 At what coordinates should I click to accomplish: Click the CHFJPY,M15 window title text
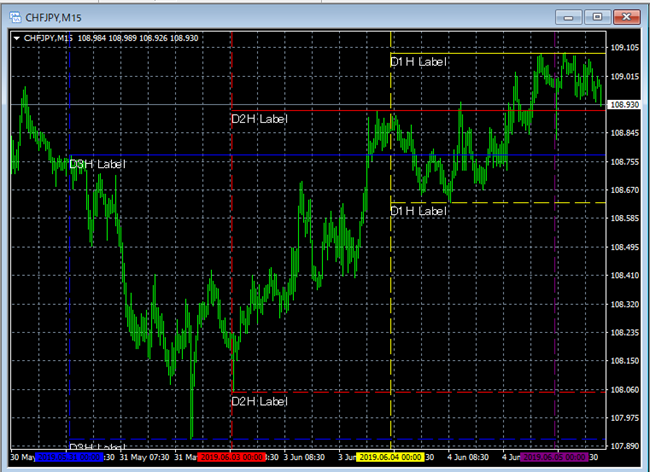pos(53,18)
